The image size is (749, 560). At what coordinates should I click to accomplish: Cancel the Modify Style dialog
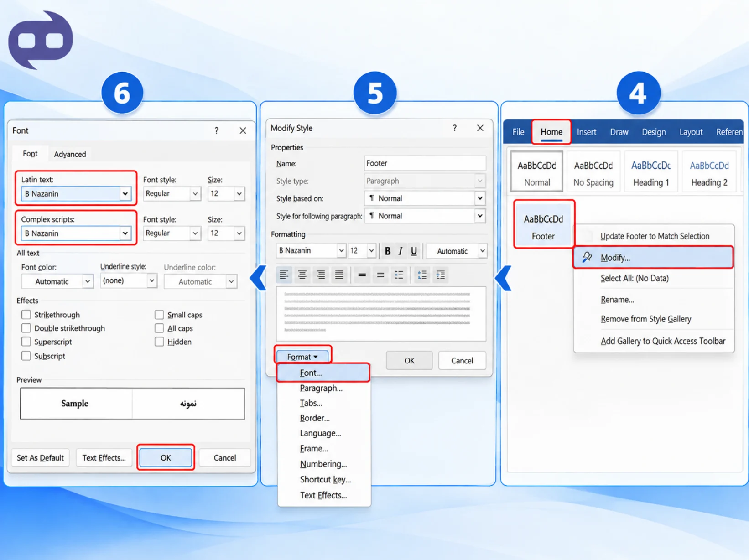point(462,361)
